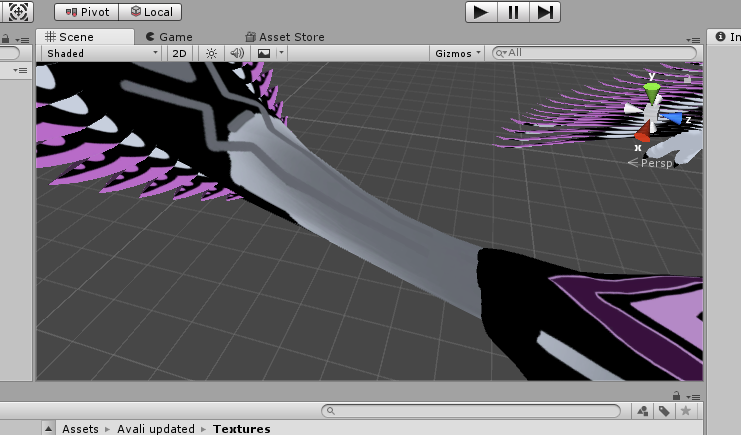
Task: Click the green Y axis gizmo cone
Action: [652, 93]
